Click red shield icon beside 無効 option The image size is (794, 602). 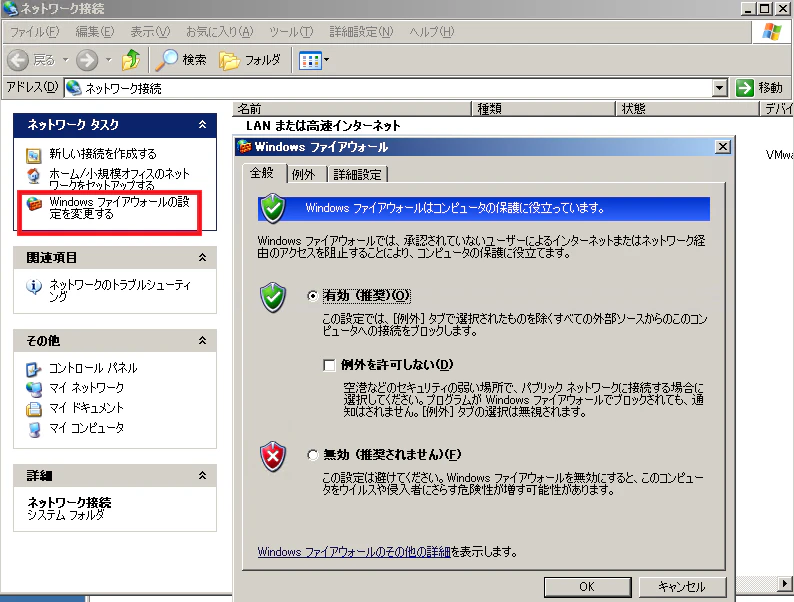(273, 457)
